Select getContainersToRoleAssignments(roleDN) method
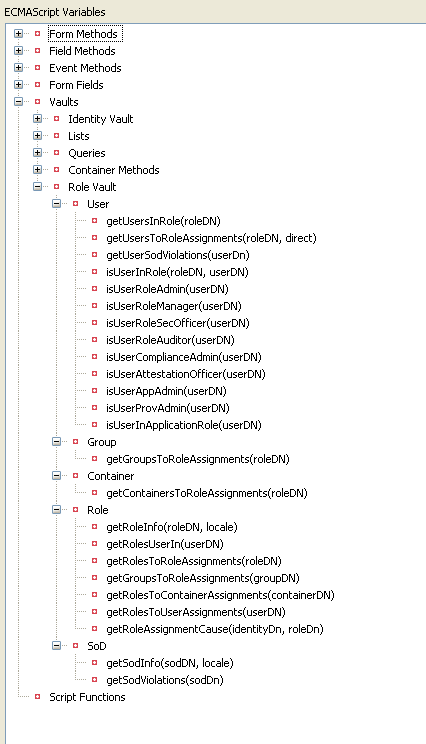The width and height of the screenshot is (426, 744). 207,493
